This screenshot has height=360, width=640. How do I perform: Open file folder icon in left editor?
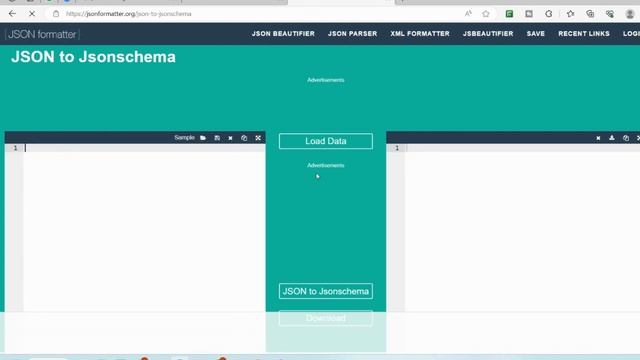tap(203, 138)
